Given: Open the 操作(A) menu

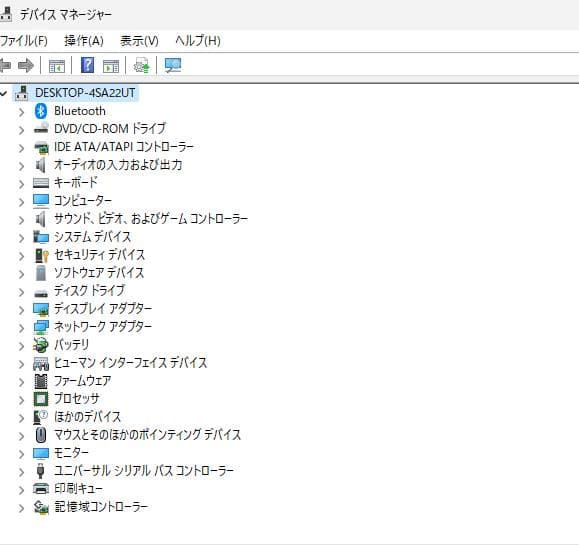Looking at the screenshot, I should tap(84, 41).
